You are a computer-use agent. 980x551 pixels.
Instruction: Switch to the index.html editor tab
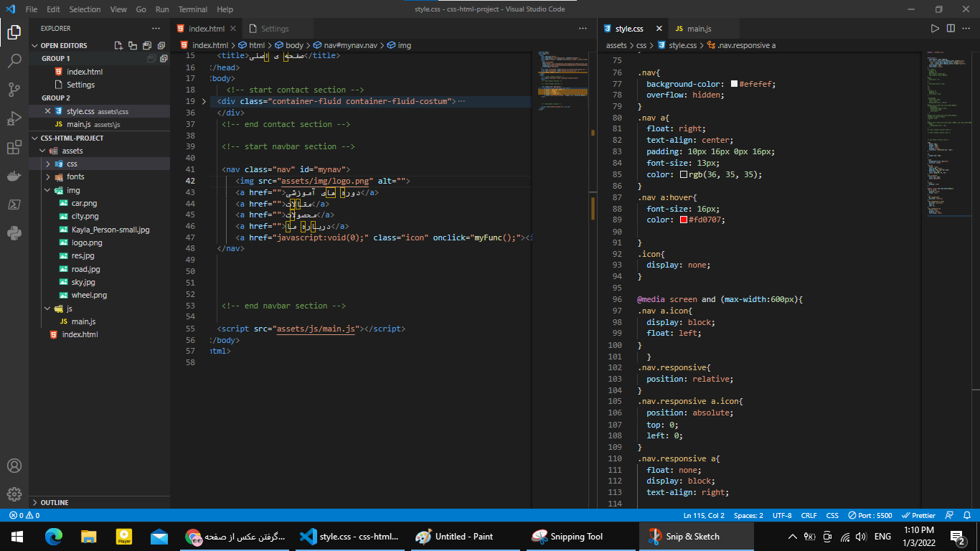click(x=207, y=29)
